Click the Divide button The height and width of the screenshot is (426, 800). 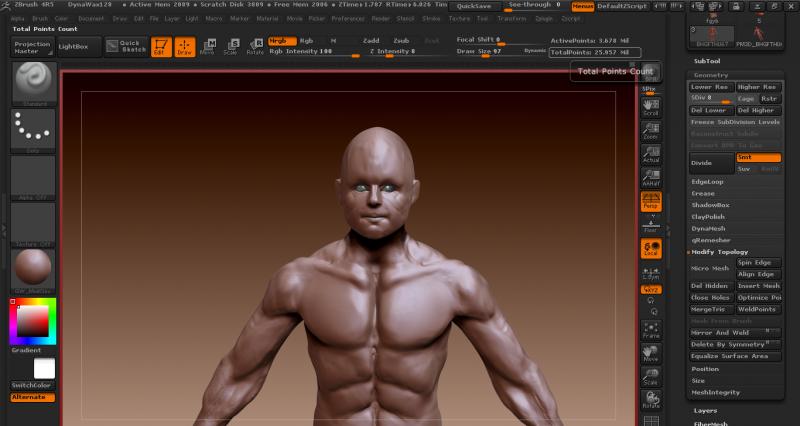(711, 163)
